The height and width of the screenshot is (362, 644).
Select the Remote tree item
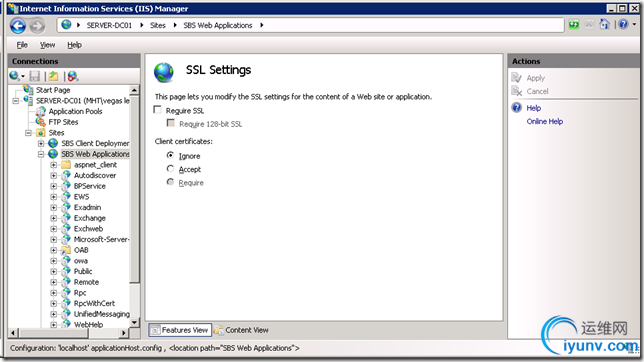86,282
